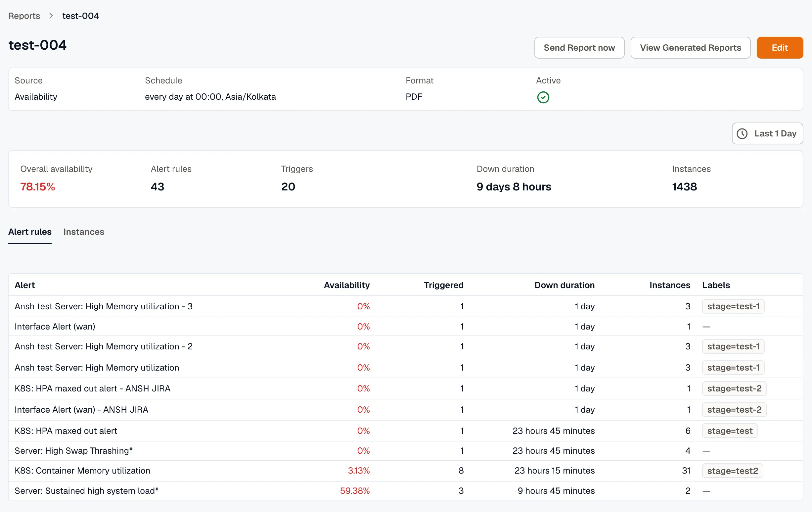Click the Alert rules count 43
812x512 pixels.
pyautogui.click(x=157, y=187)
